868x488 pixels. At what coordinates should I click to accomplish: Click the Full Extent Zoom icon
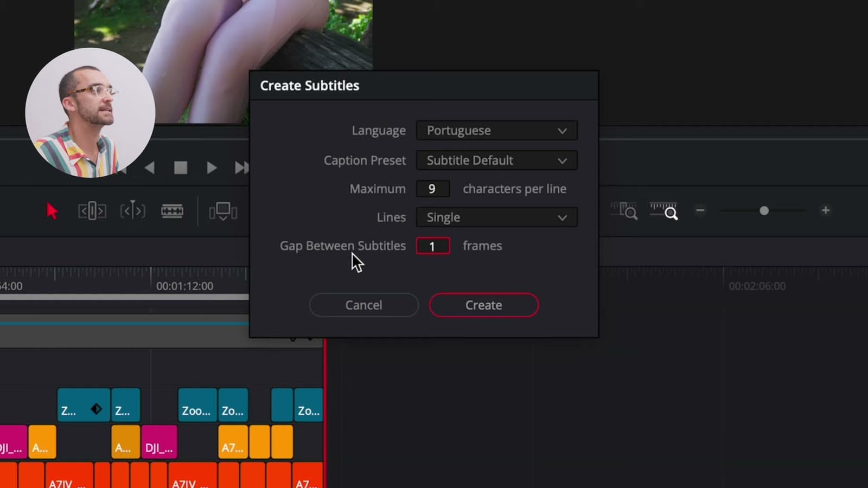[624, 210]
